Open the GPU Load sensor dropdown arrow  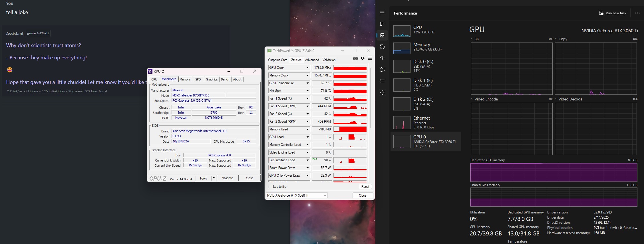click(307, 137)
